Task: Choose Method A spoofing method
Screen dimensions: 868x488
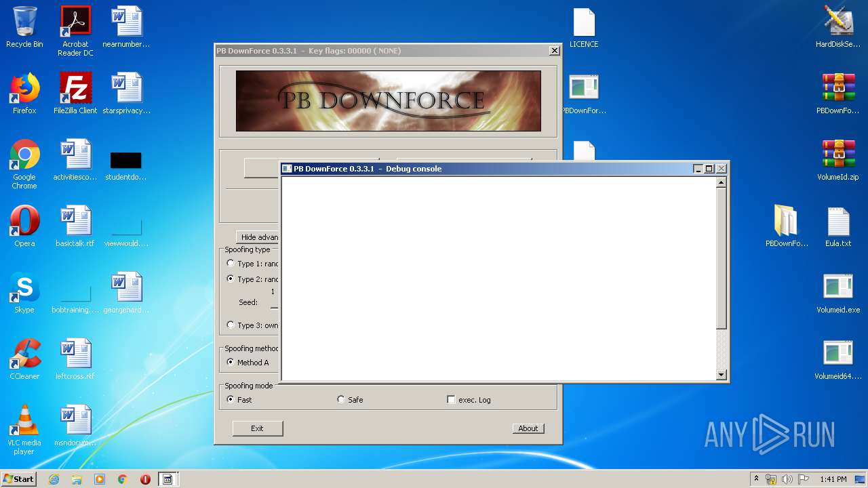Action: (x=231, y=362)
